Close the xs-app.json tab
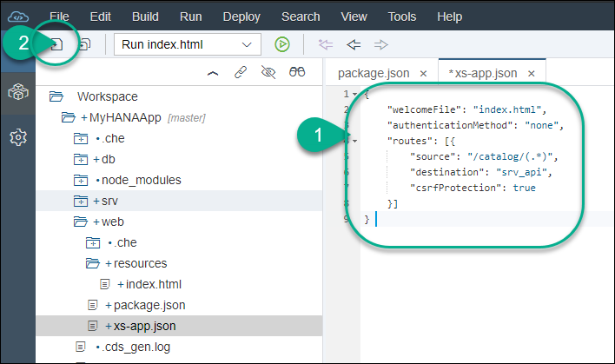Viewport: 615px width, 364px height. 531,73
